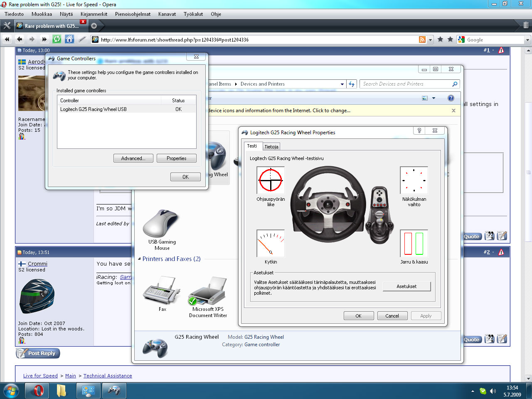Click the Asetukset button
This screenshot has height=399, width=532.
pos(406,286)
